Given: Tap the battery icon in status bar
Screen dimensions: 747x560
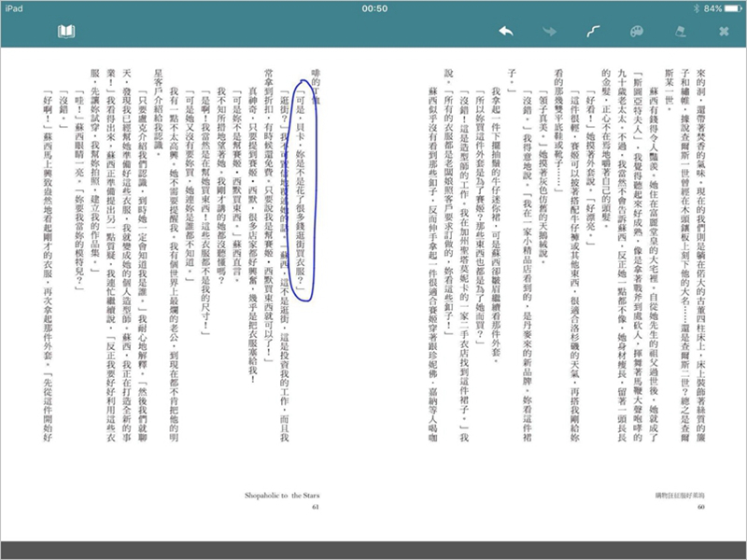Looking at the screenshot, I should point(728,7).
